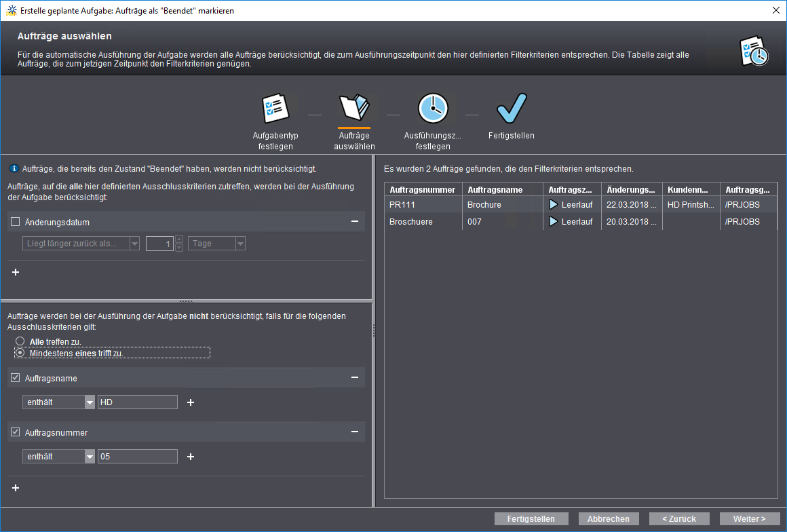
Task: Click the vertical splitter grip beside job table
Action: tap(374, 330)
